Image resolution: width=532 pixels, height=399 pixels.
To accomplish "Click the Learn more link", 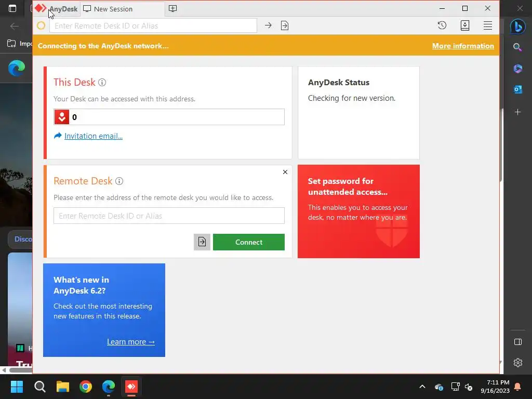I will coord(130,342).
